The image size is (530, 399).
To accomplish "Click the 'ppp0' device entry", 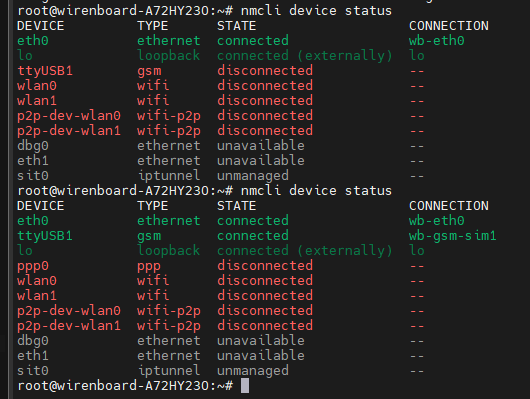I will pyautogui.click(x=33, y=266).
